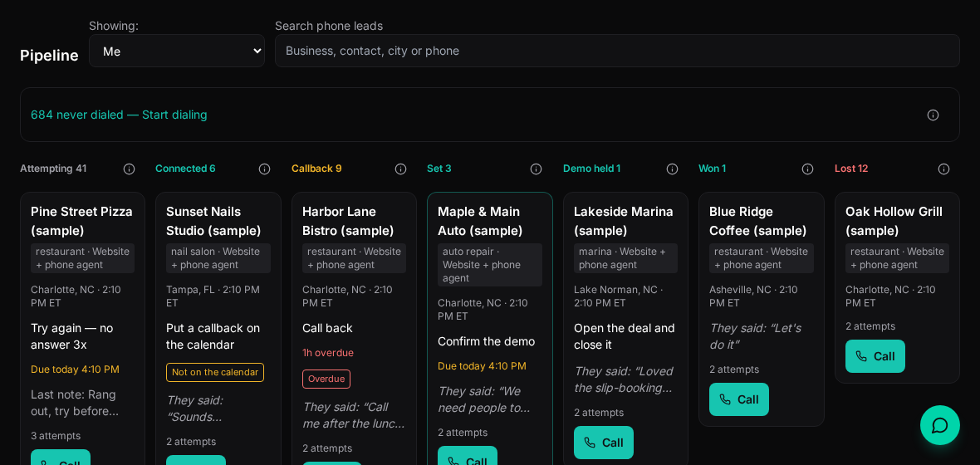The height and width of the screenshot is (465, 980).
Task: Click 'They said: Let's do it' quote
Action: [755, 336]
